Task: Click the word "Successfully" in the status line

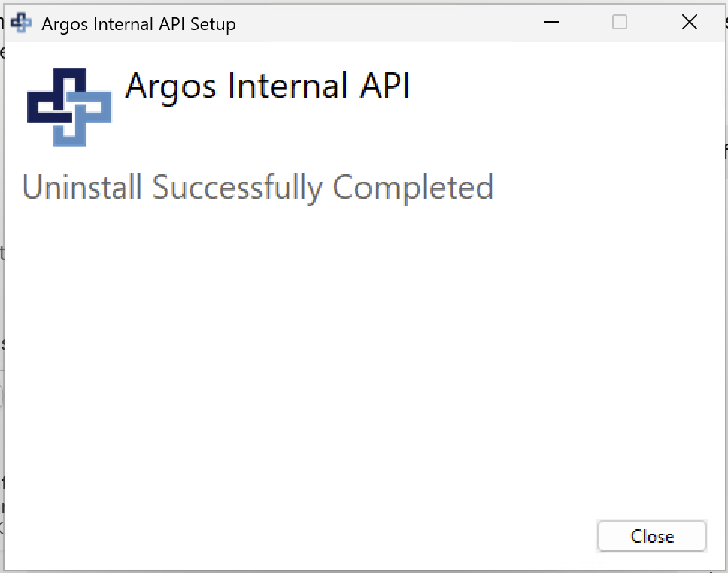Action: click(237, 188)
